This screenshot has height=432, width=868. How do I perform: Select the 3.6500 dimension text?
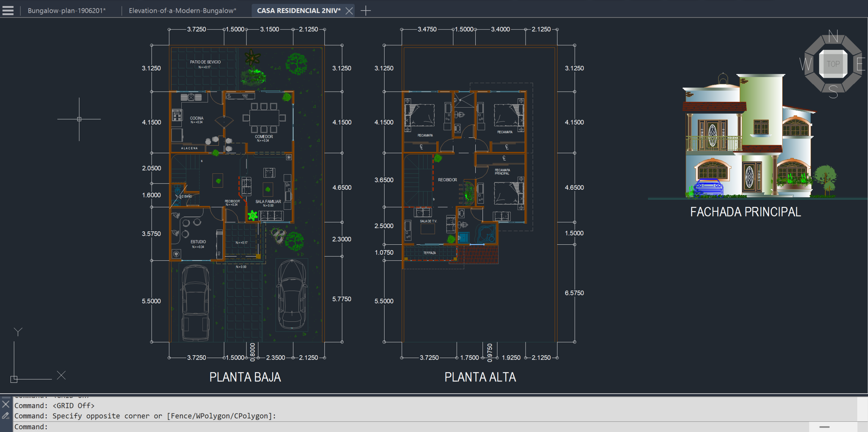(384, 180)
